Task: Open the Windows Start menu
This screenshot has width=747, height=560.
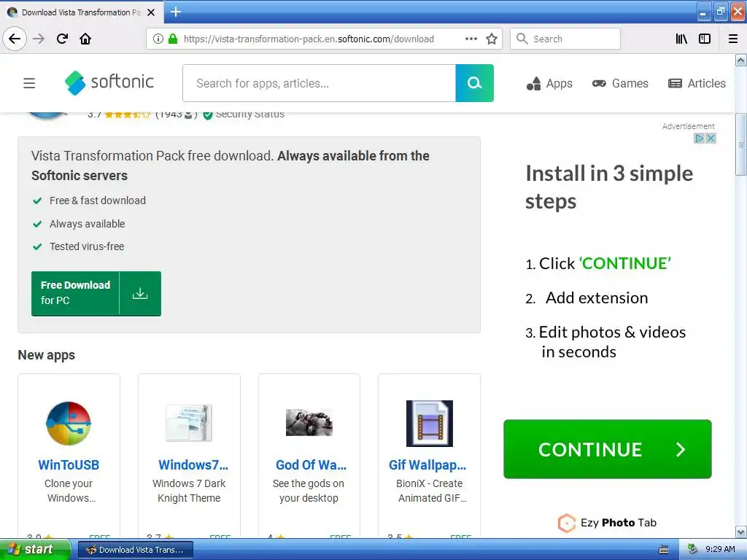Action: click(x=35, y=549)
